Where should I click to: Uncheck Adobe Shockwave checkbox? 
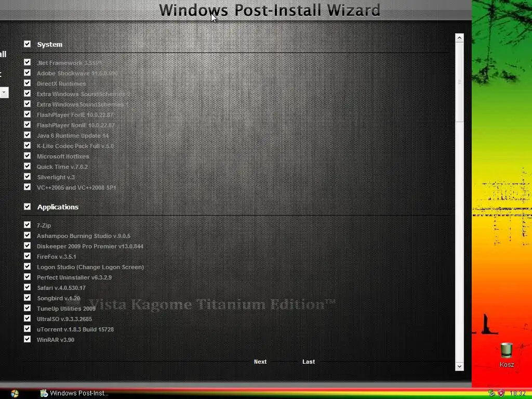pyautogui.click(x=27, y=73)
